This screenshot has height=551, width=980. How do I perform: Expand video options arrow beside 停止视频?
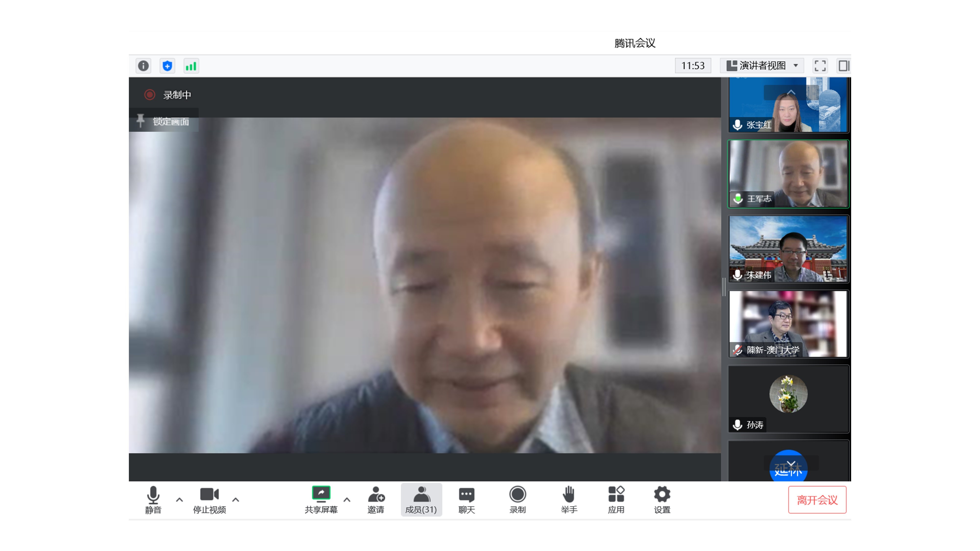(235, 500)
